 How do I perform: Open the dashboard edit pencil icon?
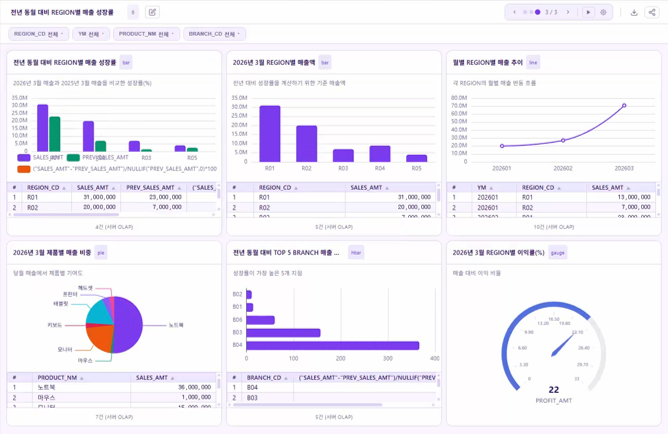coord(152,12)
